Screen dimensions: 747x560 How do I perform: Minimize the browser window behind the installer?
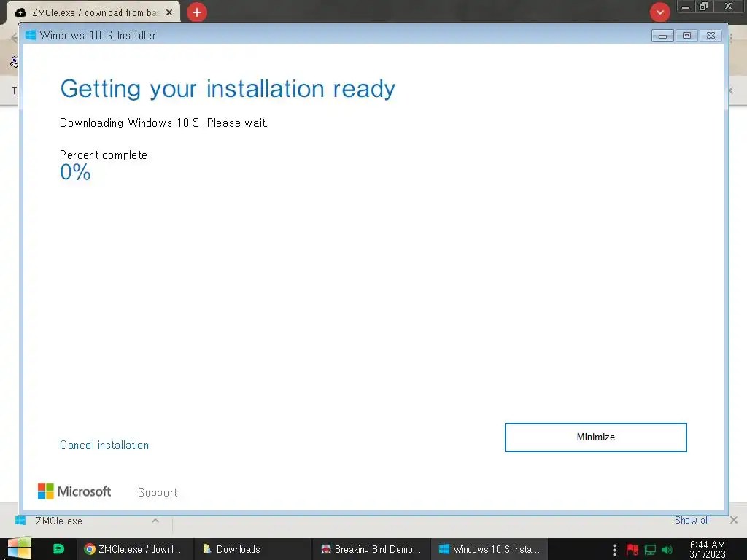click(686, 7)
